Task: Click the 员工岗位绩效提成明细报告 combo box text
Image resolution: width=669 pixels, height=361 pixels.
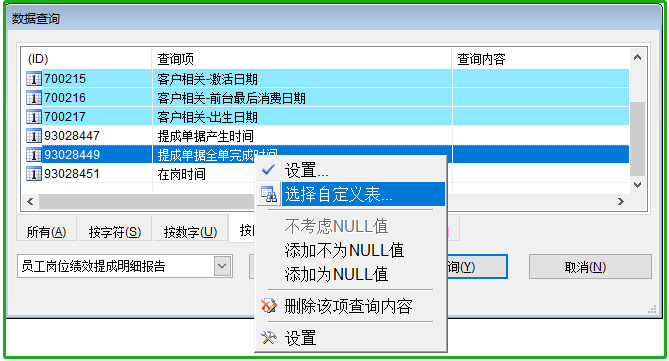Action: [x=93, y=267]
